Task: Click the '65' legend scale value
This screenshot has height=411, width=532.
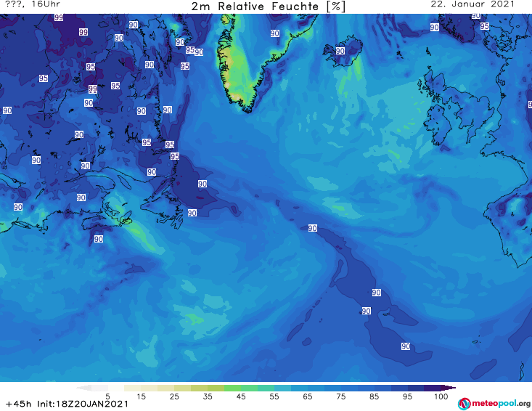Action: coord(308,396)
